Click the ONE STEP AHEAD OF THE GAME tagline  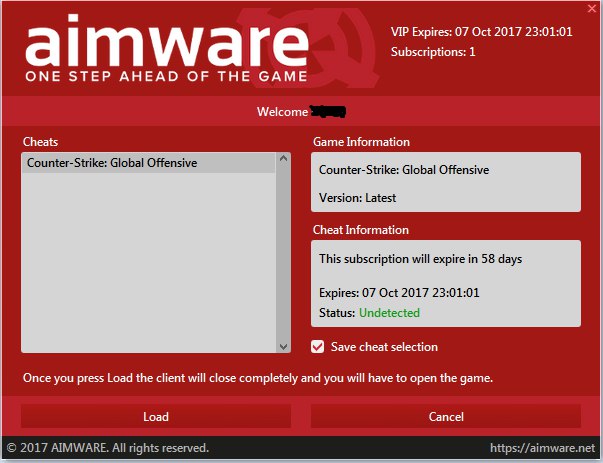coord(167,76)
